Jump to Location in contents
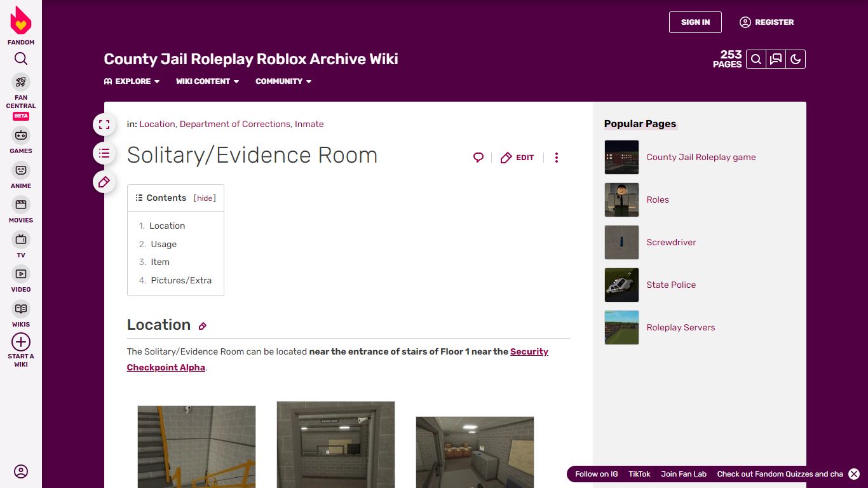 (167, 226)
